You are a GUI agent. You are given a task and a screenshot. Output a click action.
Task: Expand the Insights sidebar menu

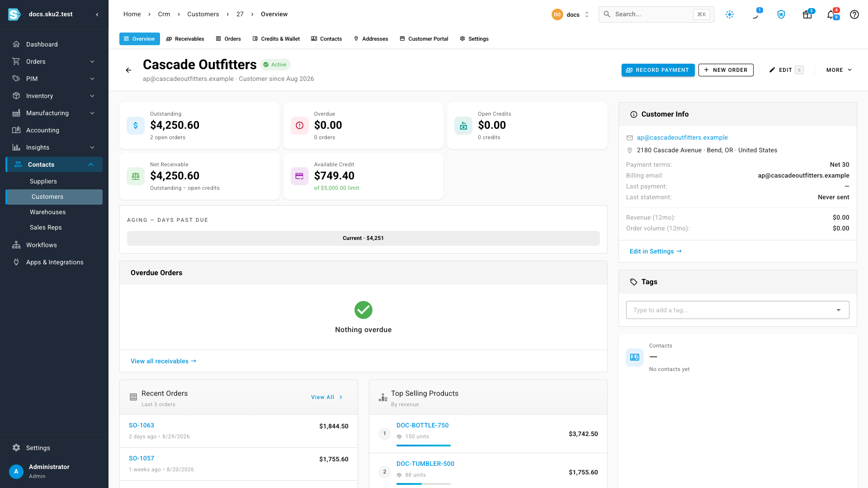pos(92,147)
